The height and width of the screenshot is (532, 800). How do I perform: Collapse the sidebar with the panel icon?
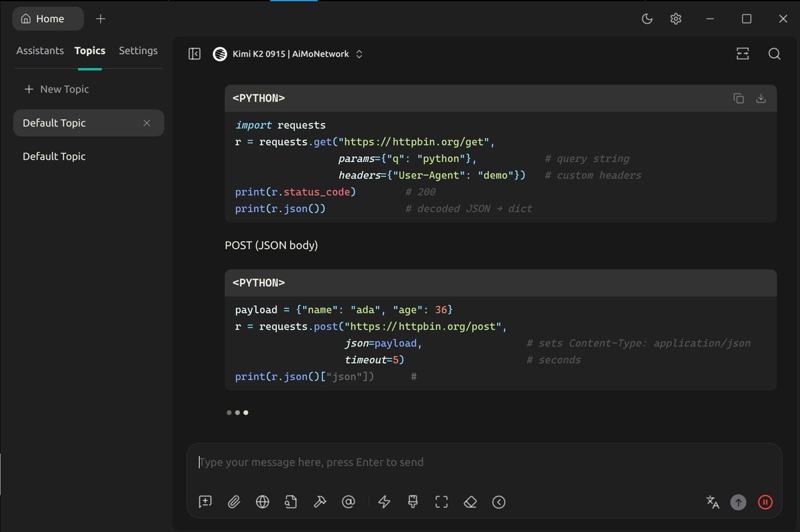coord(195,54)
